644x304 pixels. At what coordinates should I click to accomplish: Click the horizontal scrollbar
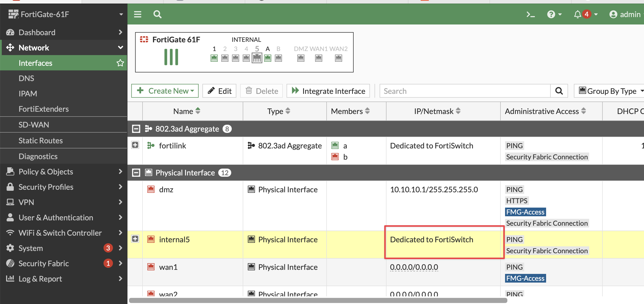click(x=318, y=300)
